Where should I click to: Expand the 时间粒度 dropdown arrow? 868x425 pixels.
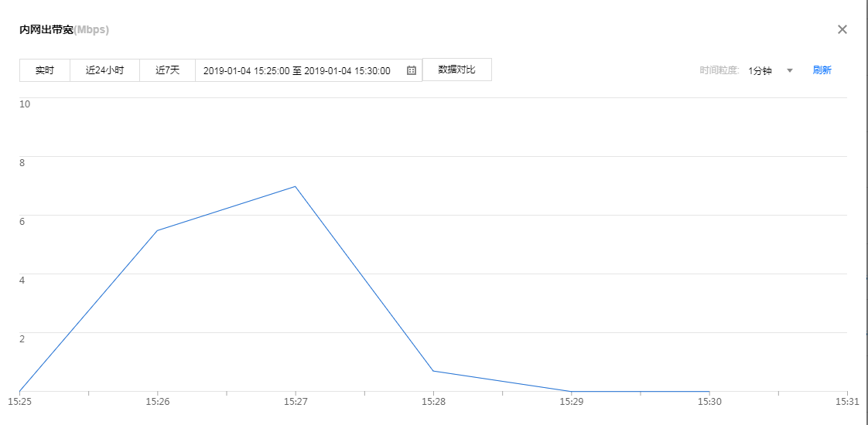coord(790,70)
